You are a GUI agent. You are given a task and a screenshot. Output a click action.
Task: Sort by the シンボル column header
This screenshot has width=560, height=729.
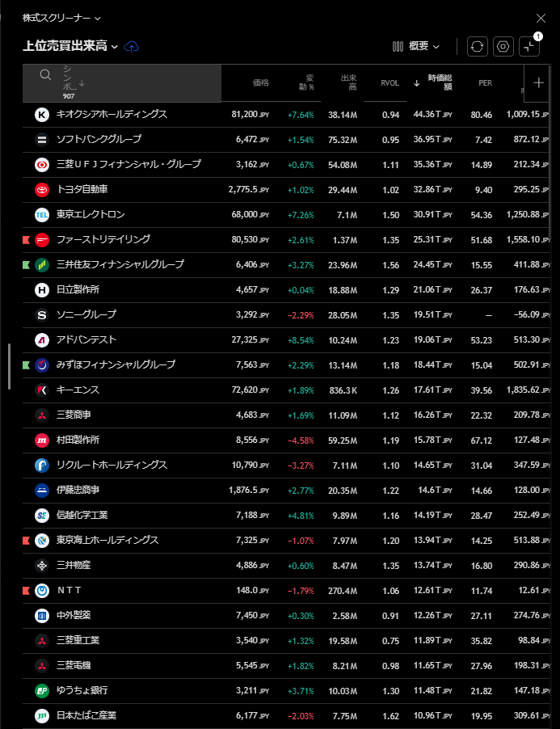coord(74,82)
